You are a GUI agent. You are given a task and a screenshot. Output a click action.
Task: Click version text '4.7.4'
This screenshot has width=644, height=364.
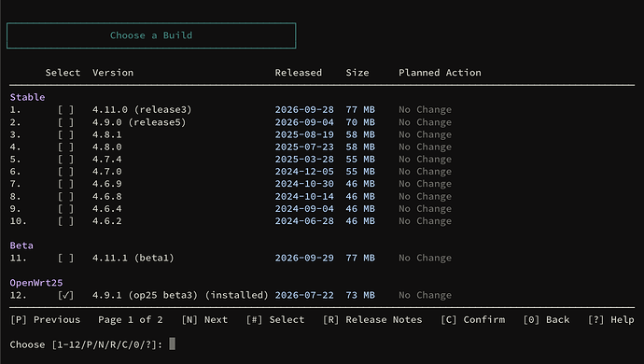[x=106, y=160]
